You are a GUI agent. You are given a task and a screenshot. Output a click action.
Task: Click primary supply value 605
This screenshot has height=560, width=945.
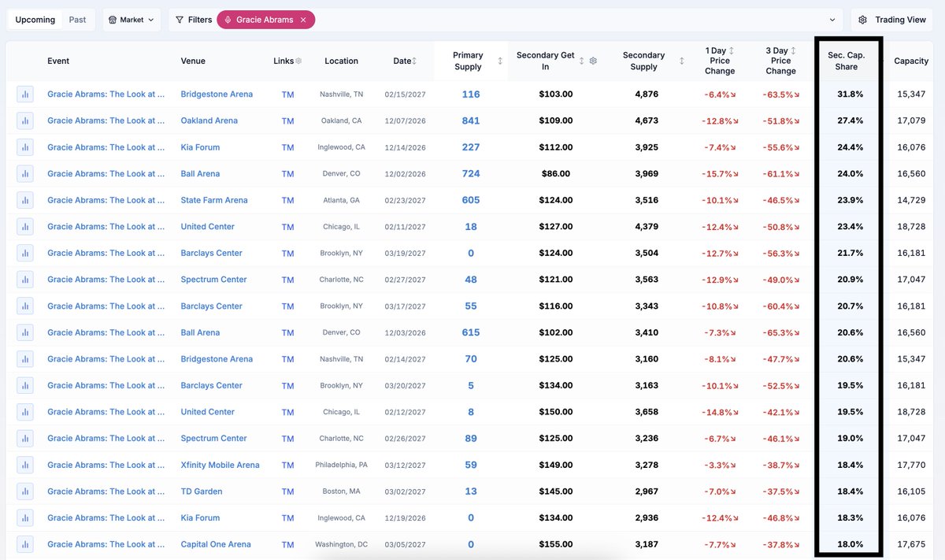click(471, 201)
